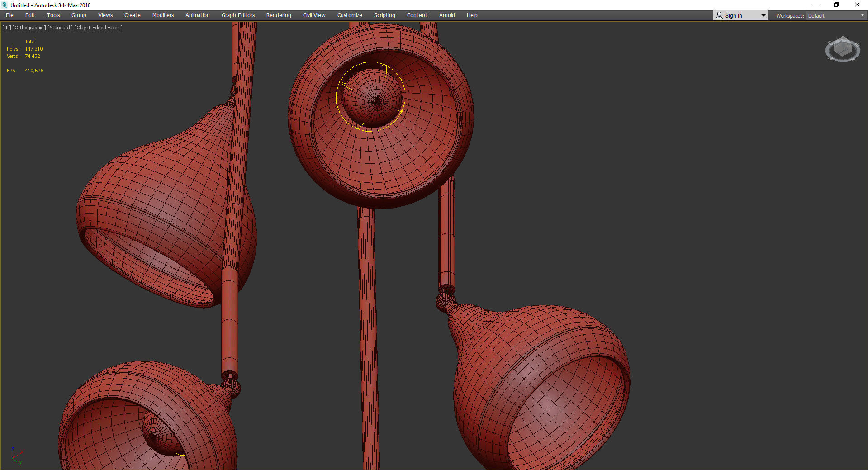Open the Edit menu
The height and width of the screenshot is (470, 868).
point(30,15)
